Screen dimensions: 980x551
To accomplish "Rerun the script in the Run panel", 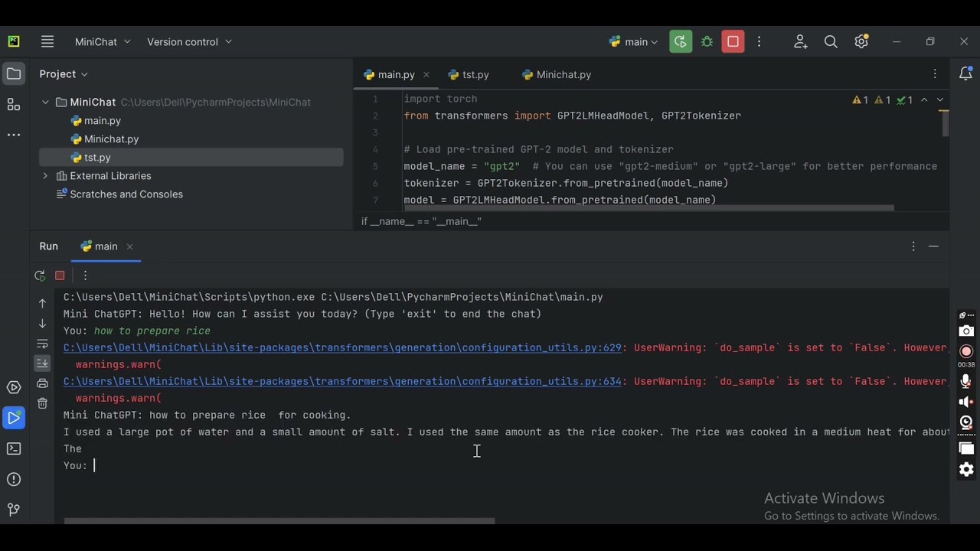I will [x=40, y=275].
